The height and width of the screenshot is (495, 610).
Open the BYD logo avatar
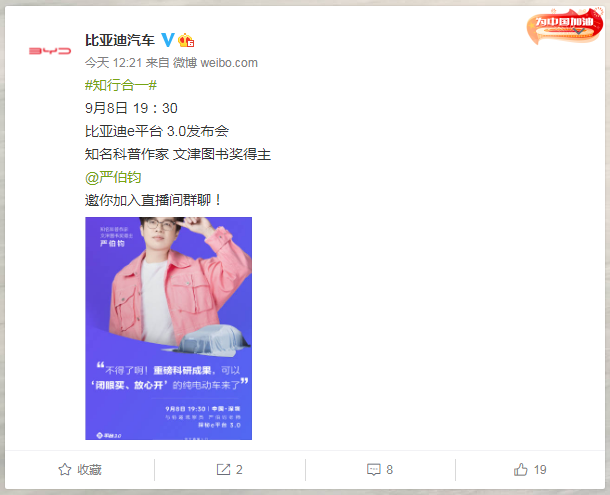pyautogui.click(x=50, y=51)
